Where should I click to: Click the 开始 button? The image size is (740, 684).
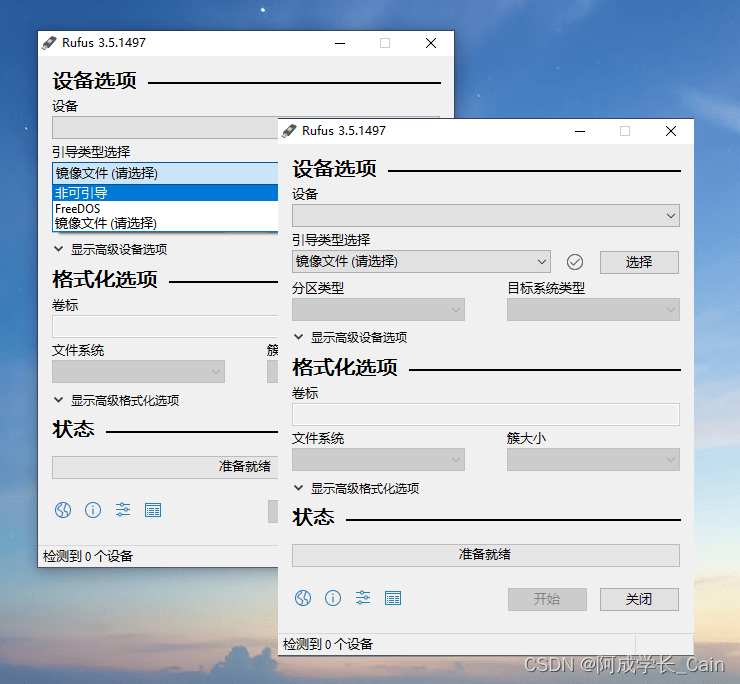[547, 599]
